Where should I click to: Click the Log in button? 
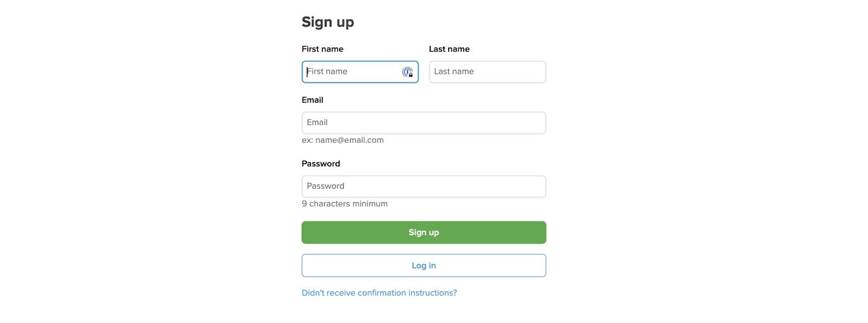[x=424, y=265]
